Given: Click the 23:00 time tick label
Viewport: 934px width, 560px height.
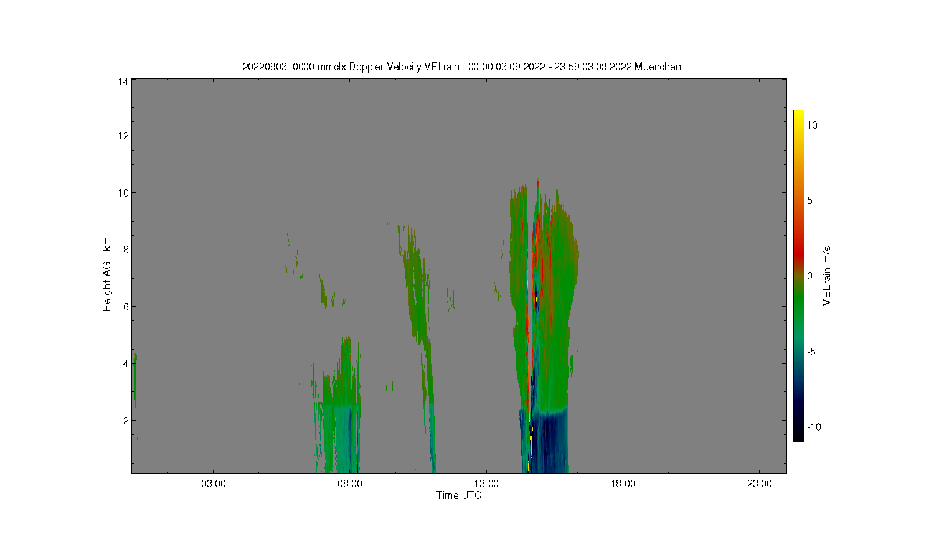Looking at the screenshot, I should [x=760, y=484].
